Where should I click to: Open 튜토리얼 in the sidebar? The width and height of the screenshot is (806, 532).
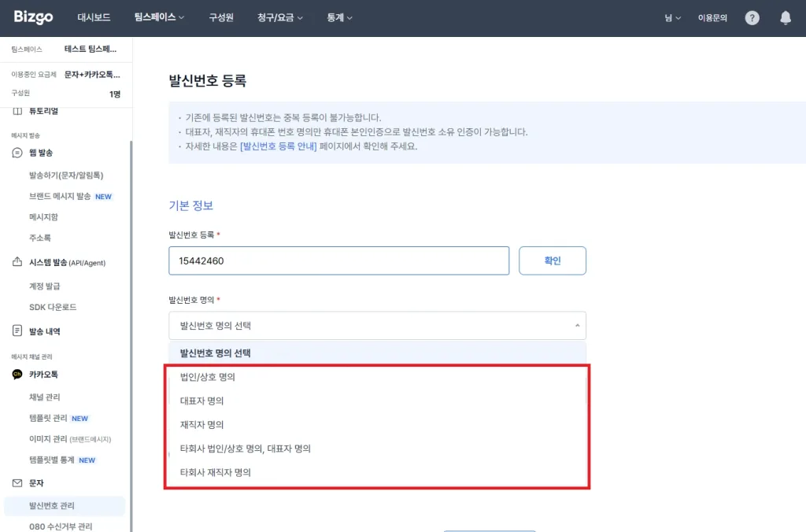click(x=44, y=111)
